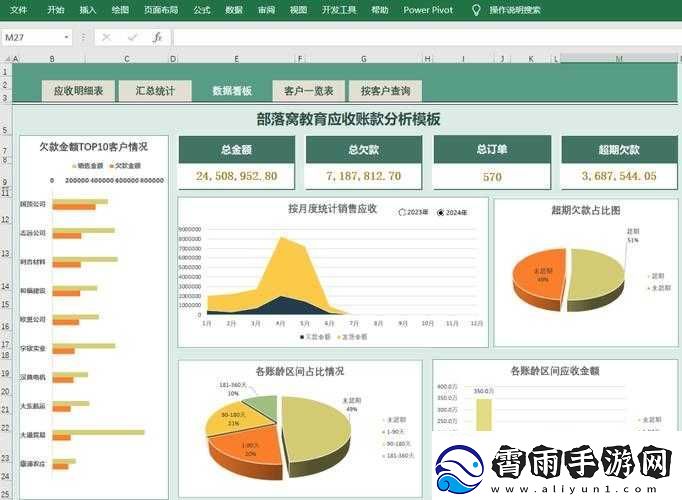Open the 帮助 ribbon tab
Viewport: 682px width, 500px height.
pos(379,10)
